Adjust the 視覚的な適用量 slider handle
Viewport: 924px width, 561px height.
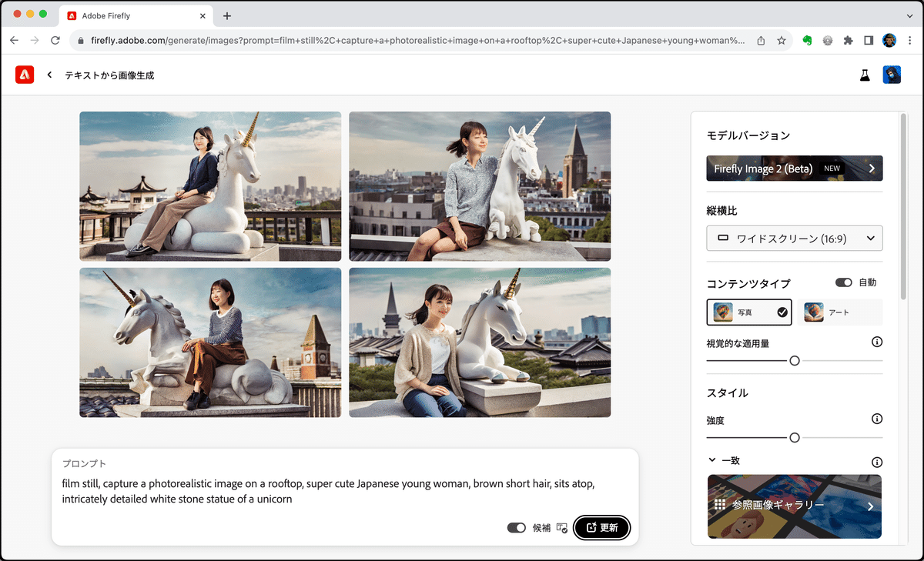795,360
